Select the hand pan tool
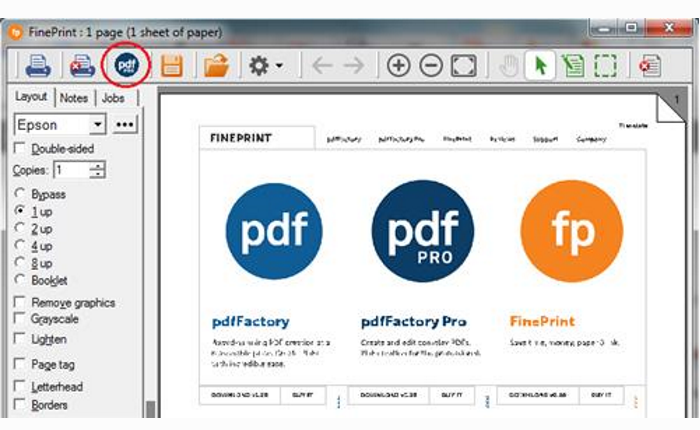 click(x=508, y=66)
